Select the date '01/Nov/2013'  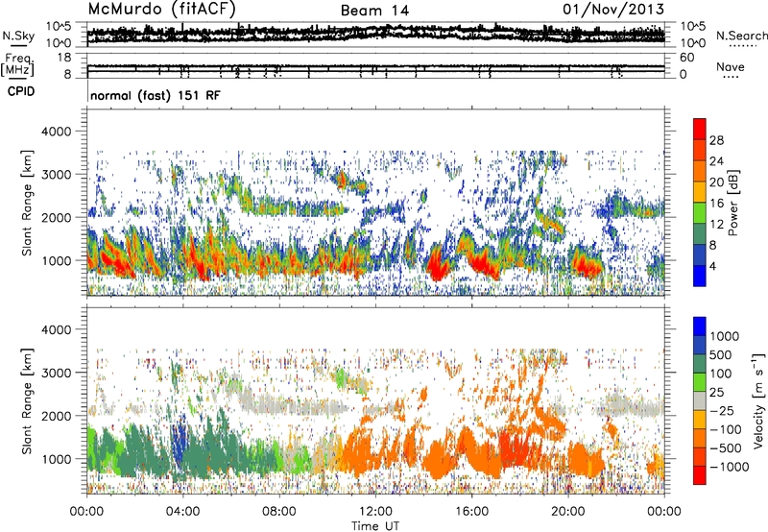(x=613, y=9)
